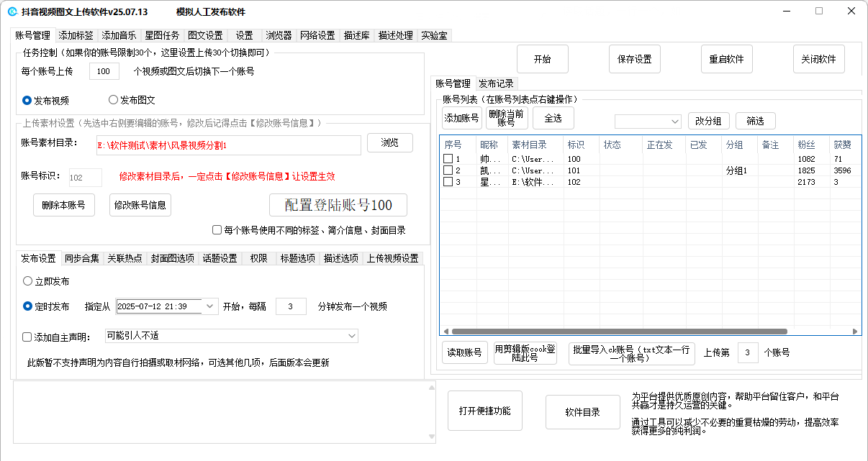Switch to the 发布记录 tab
Screen dimensions: 868x461
pyautogui.click(x=496, y=83)
